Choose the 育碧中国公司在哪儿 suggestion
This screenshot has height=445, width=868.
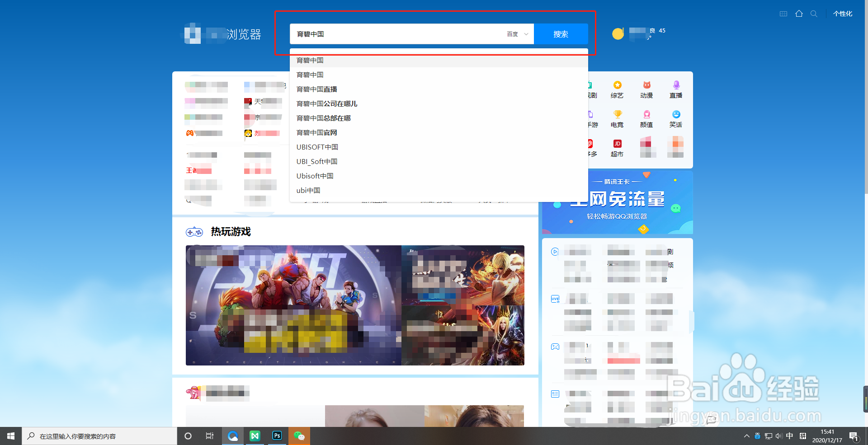tap(439, 104)
